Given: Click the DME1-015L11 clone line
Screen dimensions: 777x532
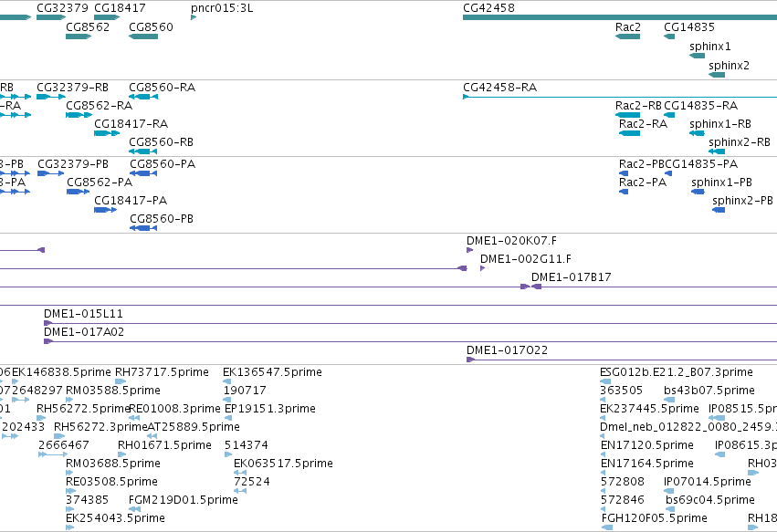Looking at the screenshot, I should point(410,323).
